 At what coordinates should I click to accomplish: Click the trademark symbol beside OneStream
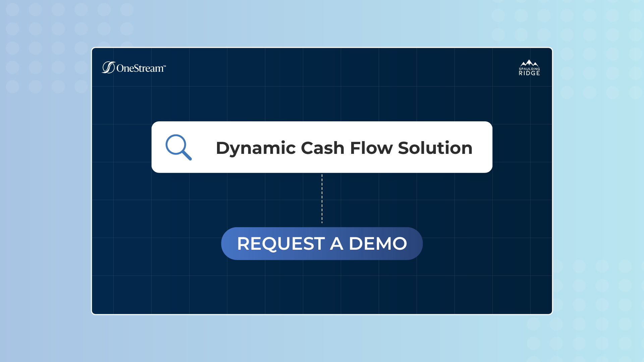coord(164,66)
